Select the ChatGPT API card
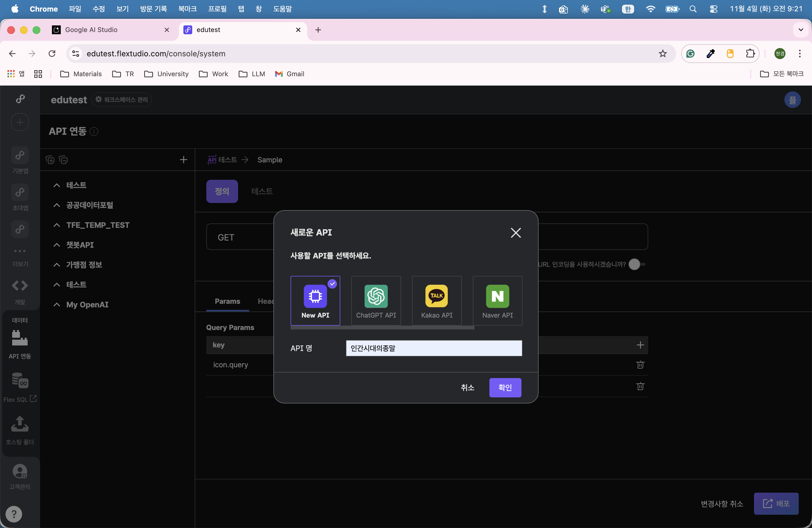Viewport: 812px width, 528px height. (x=376, y=300)
